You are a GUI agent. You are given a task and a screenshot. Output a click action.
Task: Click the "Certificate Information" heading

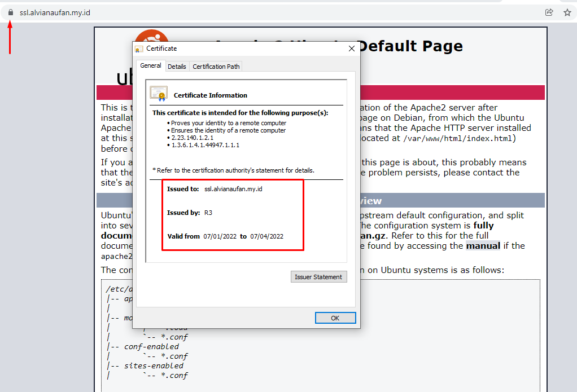(211, 95)
